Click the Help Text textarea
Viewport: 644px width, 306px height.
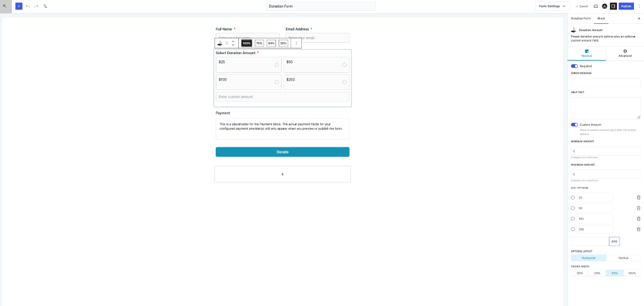(x=606, y=108)
